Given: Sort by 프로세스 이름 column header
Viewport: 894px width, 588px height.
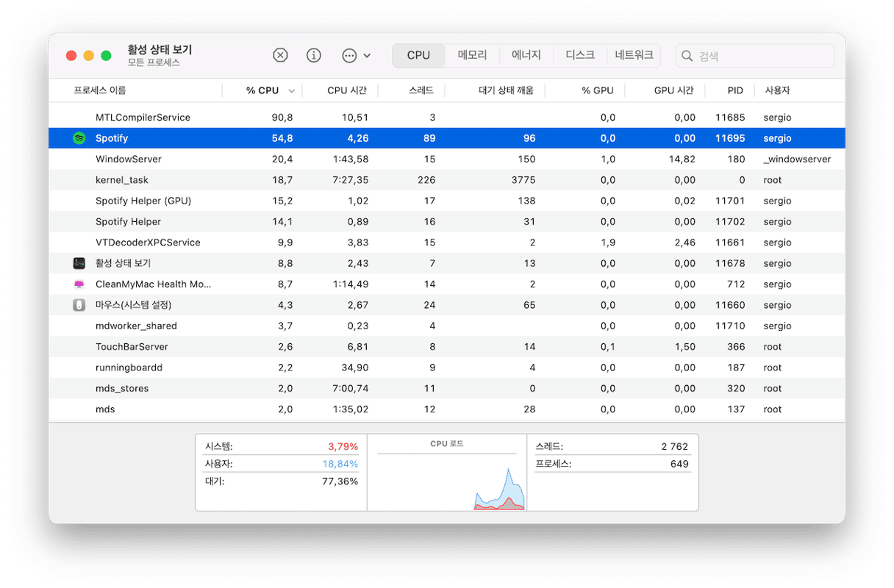Looking at the screenshot, I should coord(99,90).
